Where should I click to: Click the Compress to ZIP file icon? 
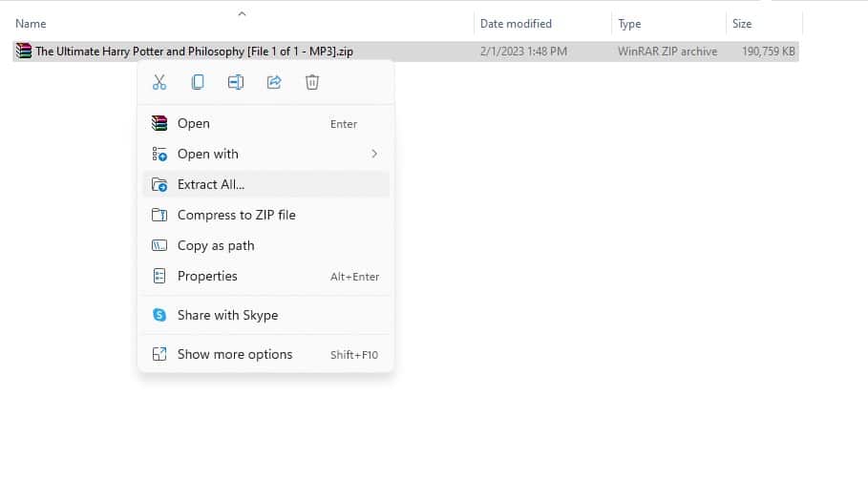pos(159,215)
